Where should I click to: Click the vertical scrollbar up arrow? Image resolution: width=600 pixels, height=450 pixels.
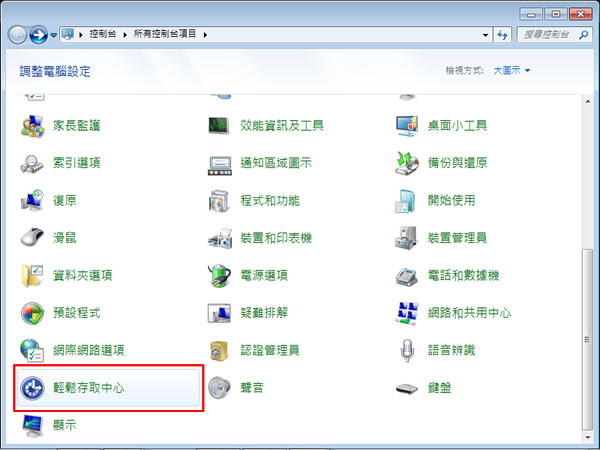coord(587,101)
